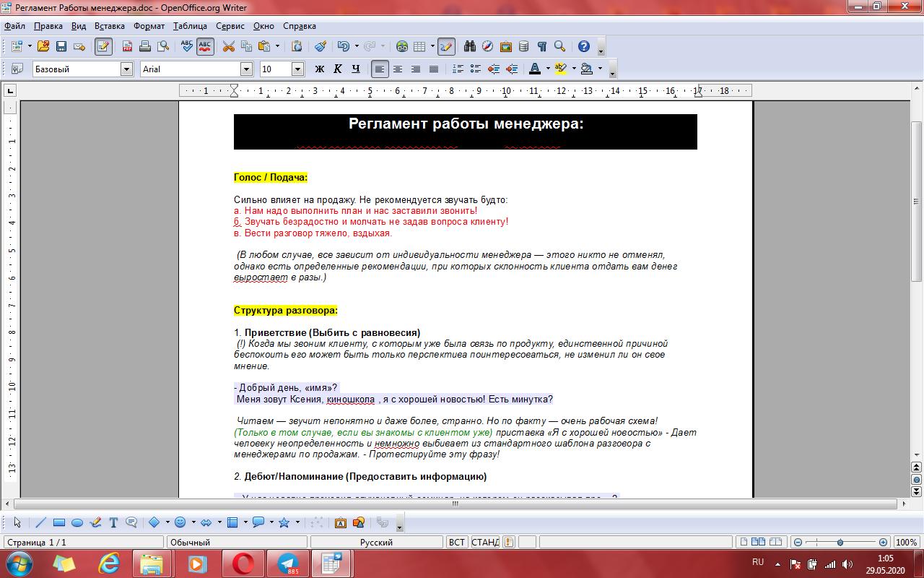The image size is (924, 578).
Task: Toggle underline formatting (Ч)
Action: click(356, 69)
